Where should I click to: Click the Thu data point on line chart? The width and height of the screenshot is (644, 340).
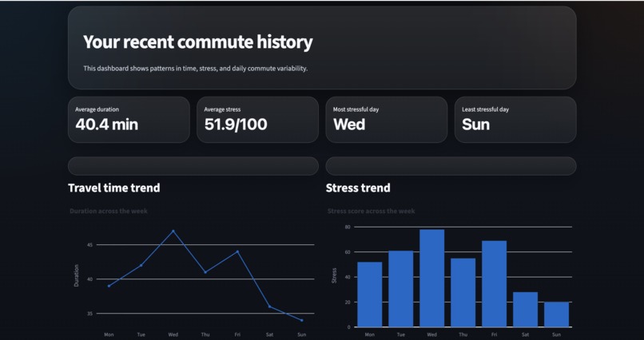[205, 272]
